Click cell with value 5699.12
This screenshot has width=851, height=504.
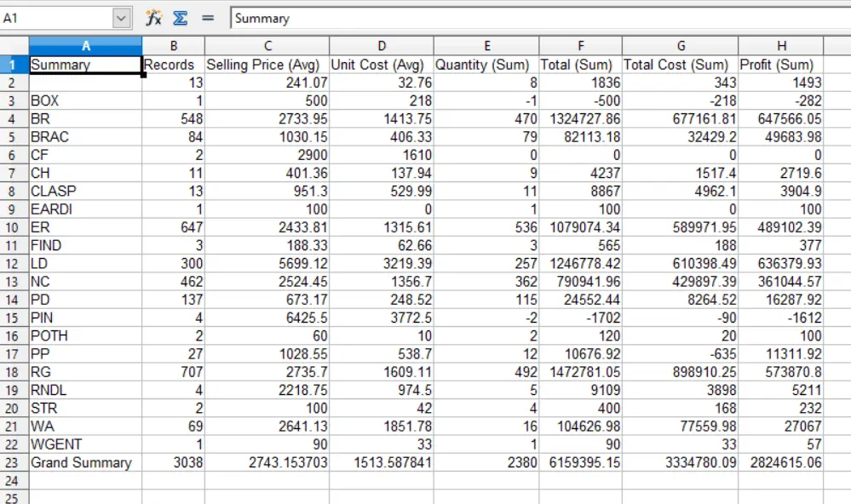coord(267,264)
